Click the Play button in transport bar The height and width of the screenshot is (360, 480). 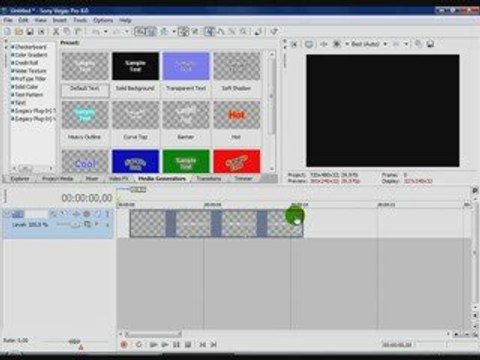point(165,345)
